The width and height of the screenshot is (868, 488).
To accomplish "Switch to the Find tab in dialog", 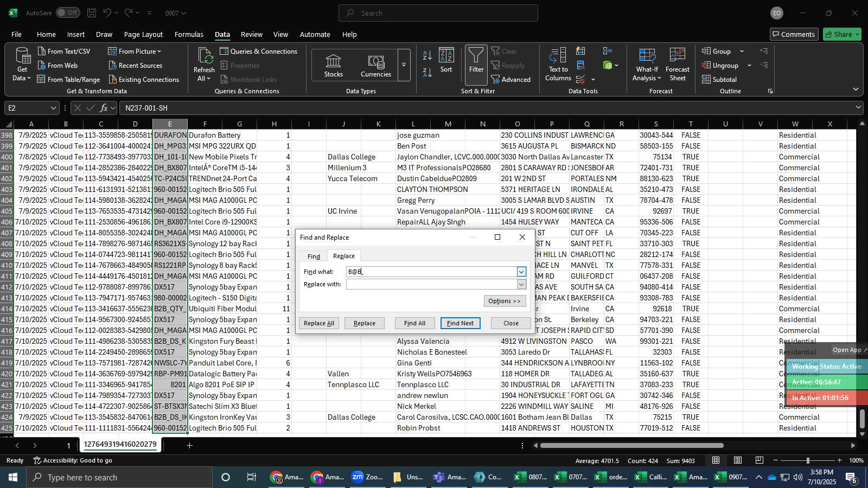I will pos(314,256).
